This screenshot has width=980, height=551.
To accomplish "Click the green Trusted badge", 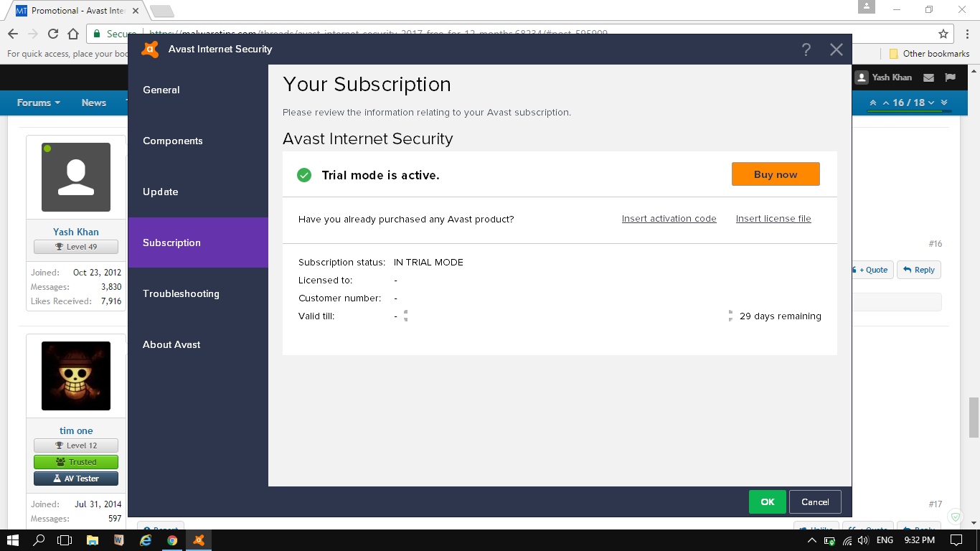I will [x=76, y=462].
